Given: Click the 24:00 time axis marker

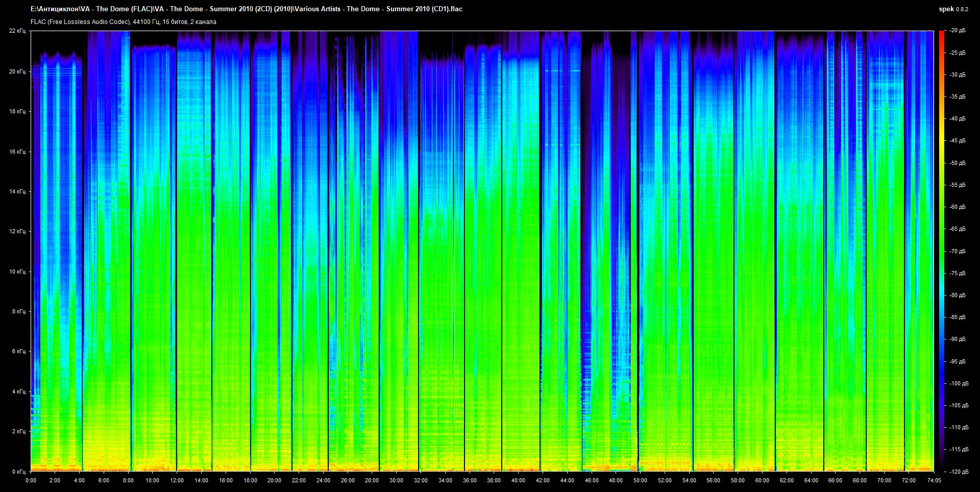Looking at the screenshot, I should point(323,480).
